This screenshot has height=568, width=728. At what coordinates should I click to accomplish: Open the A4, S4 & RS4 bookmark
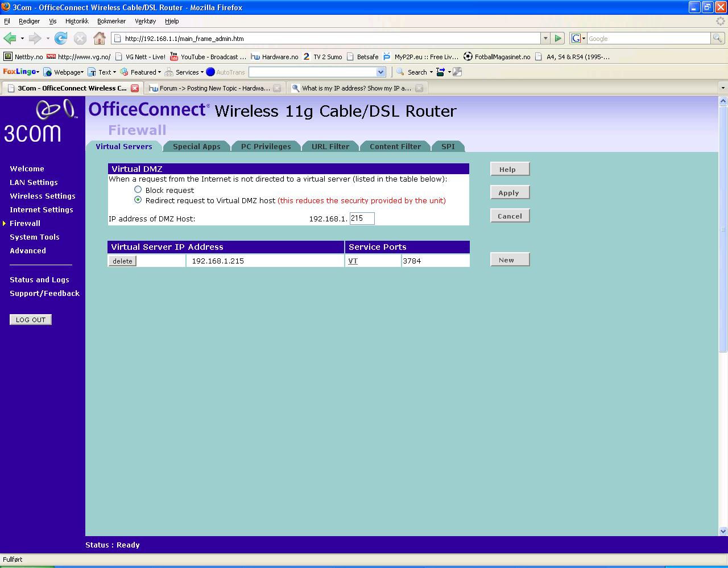coord(573,56)
